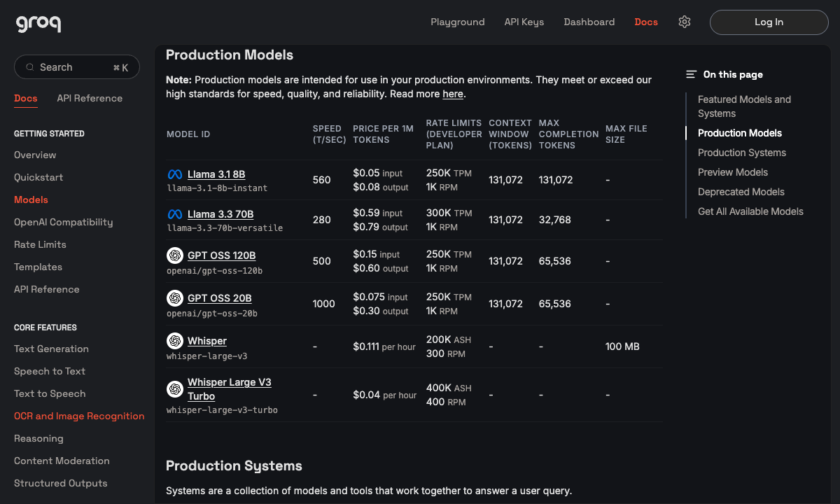Click the Production Systems heading
Screen dimensions: 840x504
[x=234, y=465]
